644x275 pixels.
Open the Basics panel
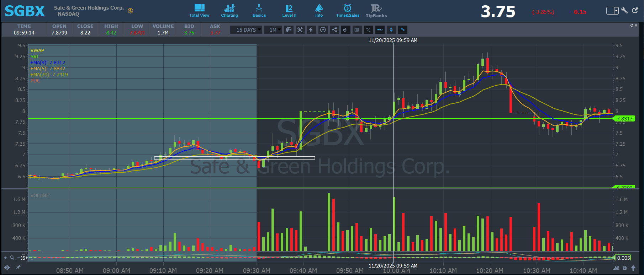(x=259, y=10)
